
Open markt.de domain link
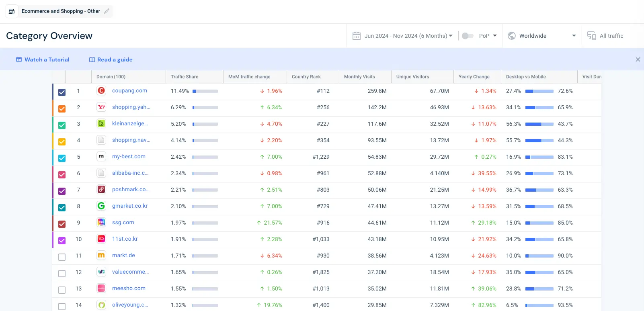click(123, 256)
